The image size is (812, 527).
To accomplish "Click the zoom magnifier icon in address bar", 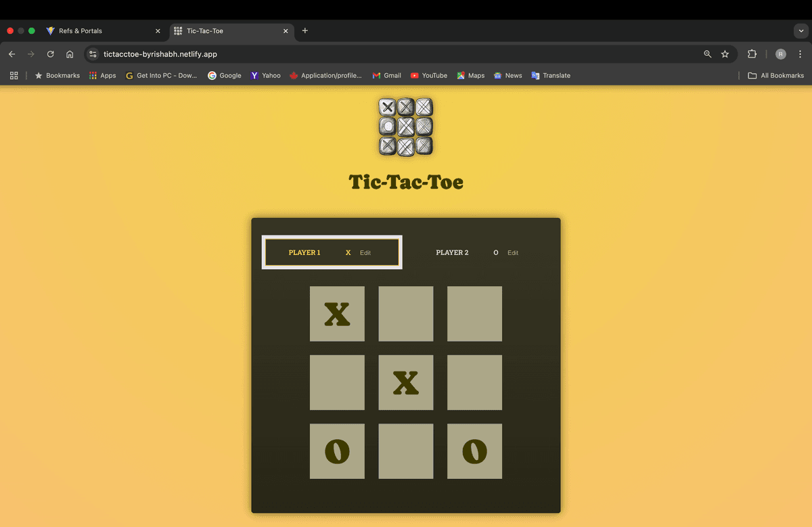I will click(x=707, y=54).
